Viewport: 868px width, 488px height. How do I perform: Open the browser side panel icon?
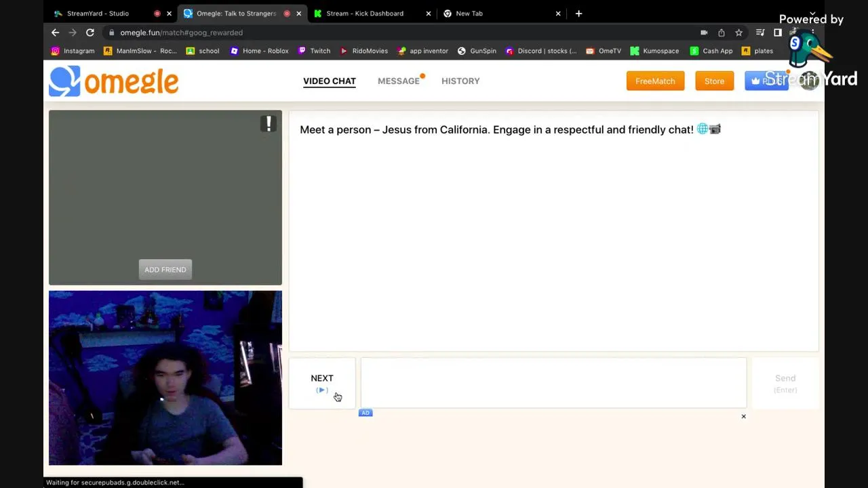point(778,33)
